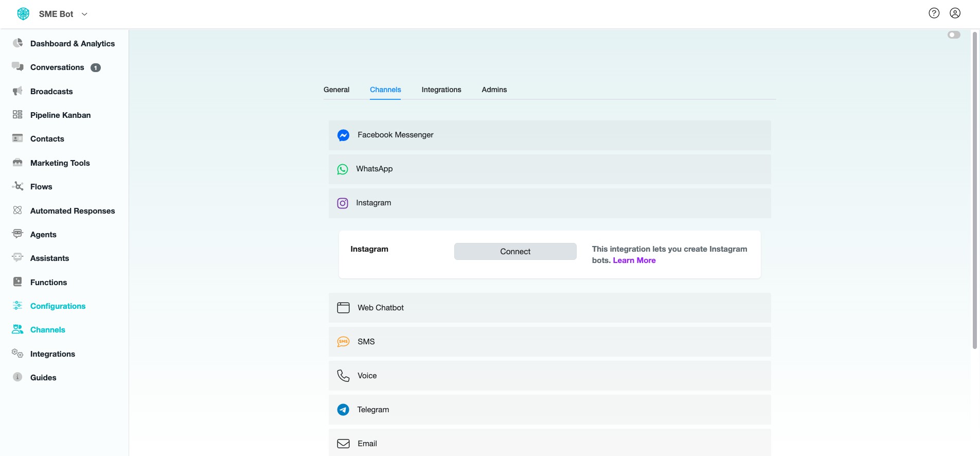The width and height of the screenshot is (980, 456).
Task: Click the Broadcasts megaphone icon
Action: 18,91
